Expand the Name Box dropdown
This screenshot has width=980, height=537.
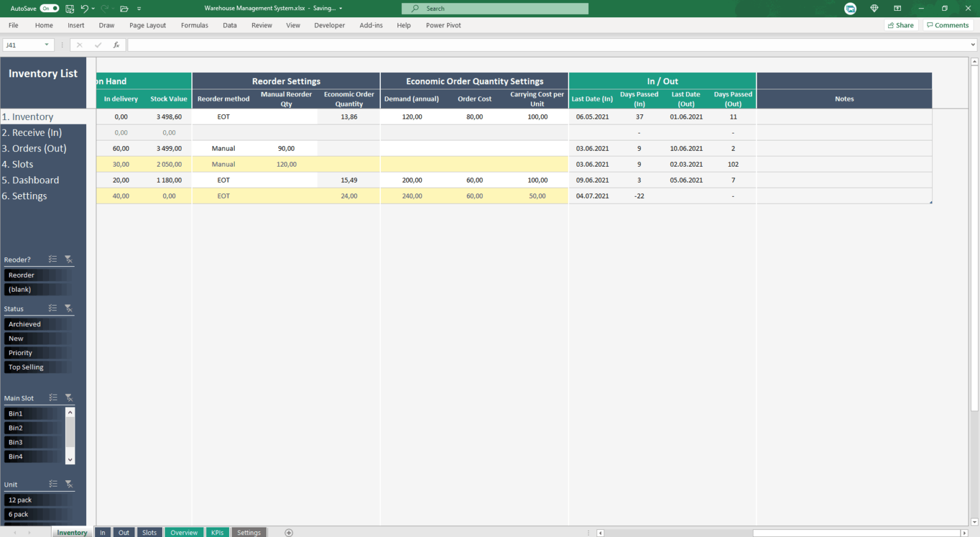click(x=46, y=45)
